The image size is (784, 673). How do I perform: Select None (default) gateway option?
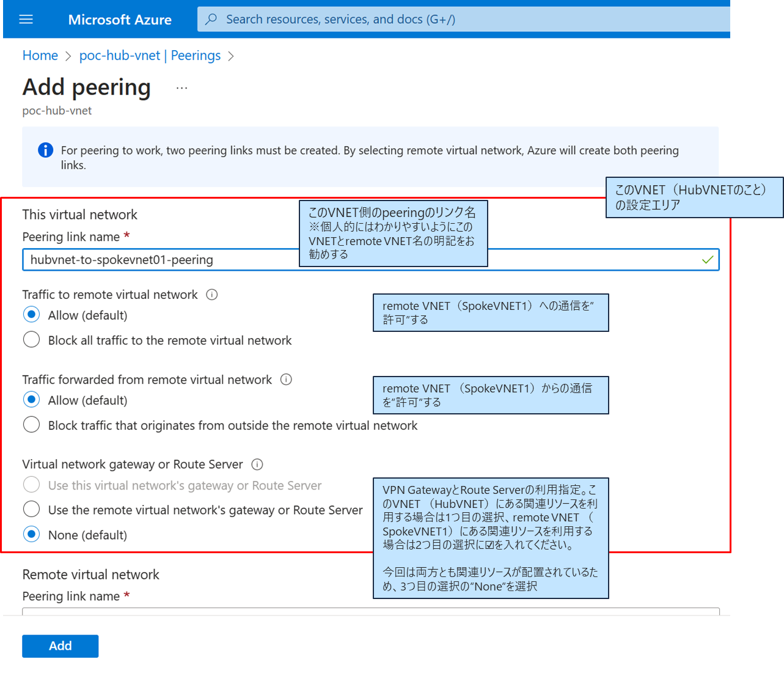tap(31, 534)
